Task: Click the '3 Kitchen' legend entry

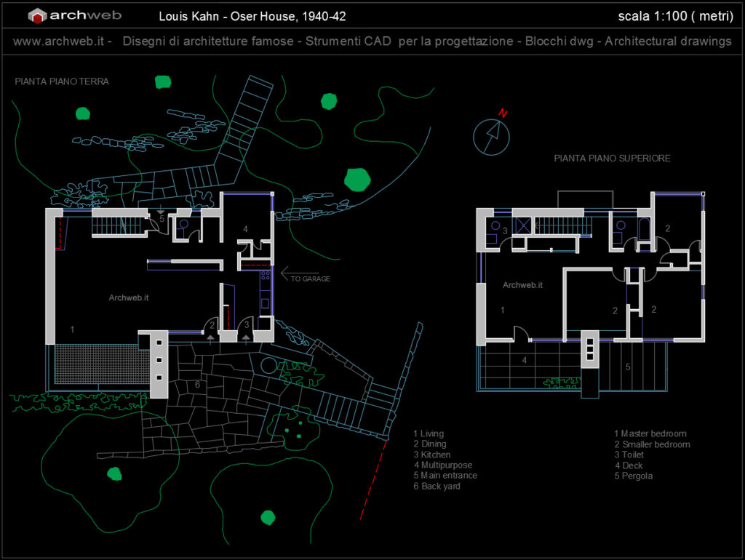Action: (x=432, y=455)
